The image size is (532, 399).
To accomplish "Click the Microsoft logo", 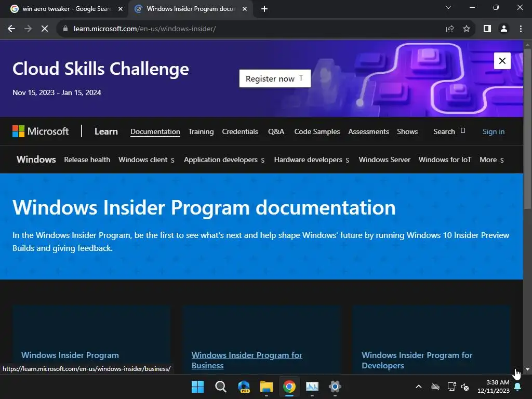I will [41, 131].
